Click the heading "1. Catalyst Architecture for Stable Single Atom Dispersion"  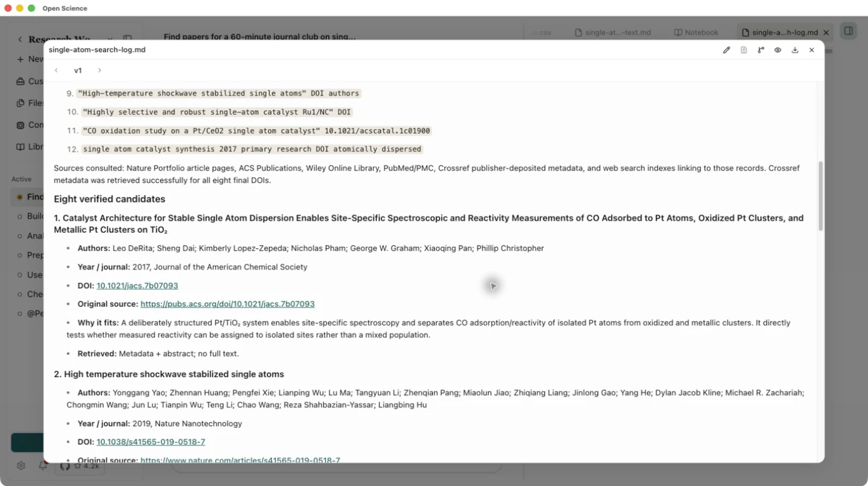click(429, 224)
